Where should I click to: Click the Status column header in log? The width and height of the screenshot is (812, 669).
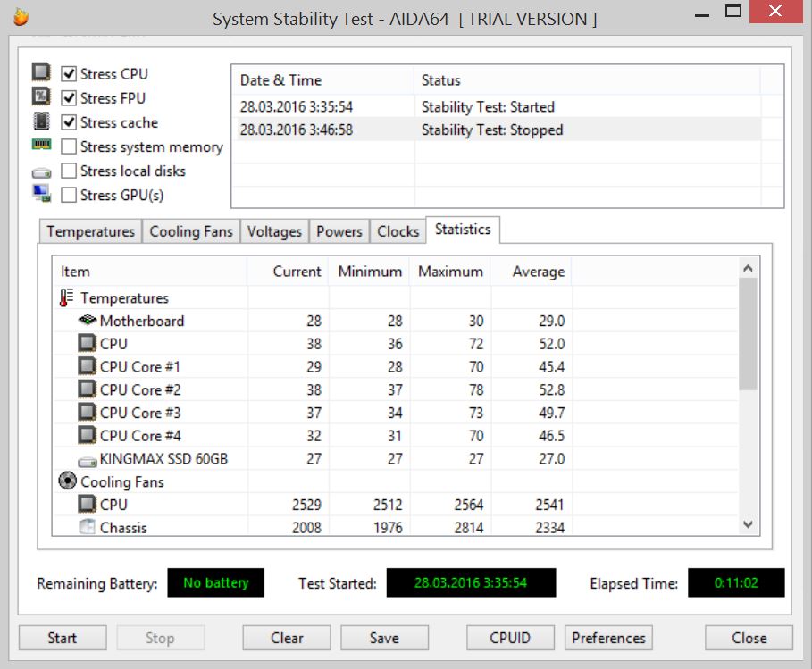587,80
